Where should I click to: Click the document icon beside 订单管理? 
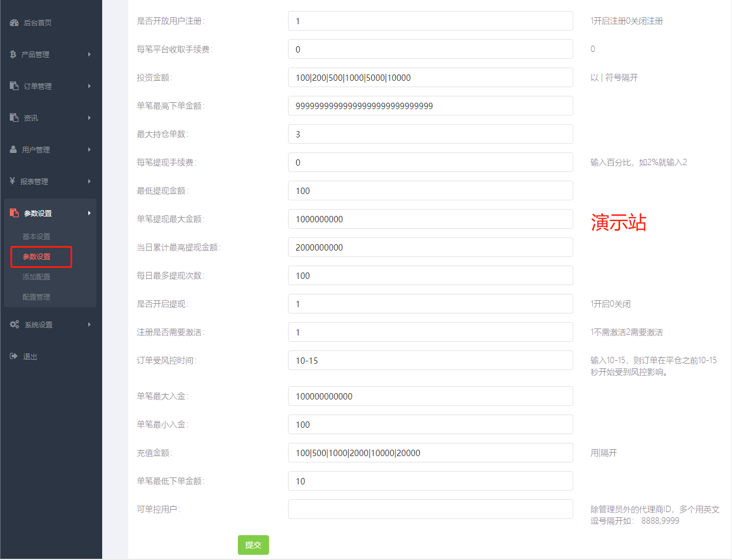(14, 86)
